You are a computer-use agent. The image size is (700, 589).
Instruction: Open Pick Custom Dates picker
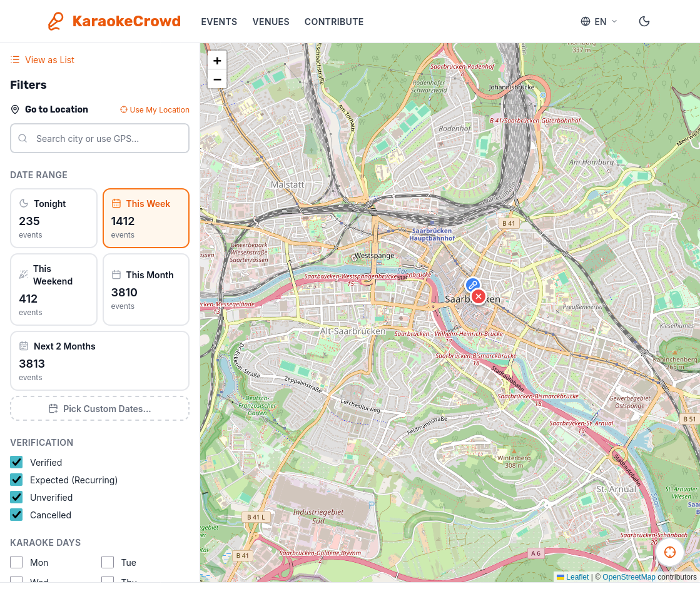tap(99, 409)
